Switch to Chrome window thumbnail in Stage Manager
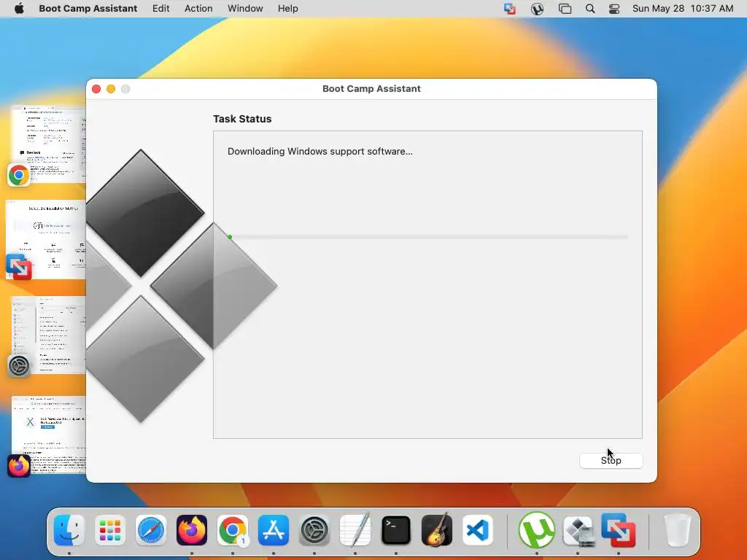747x560 pixels. (x=49, y=144)
